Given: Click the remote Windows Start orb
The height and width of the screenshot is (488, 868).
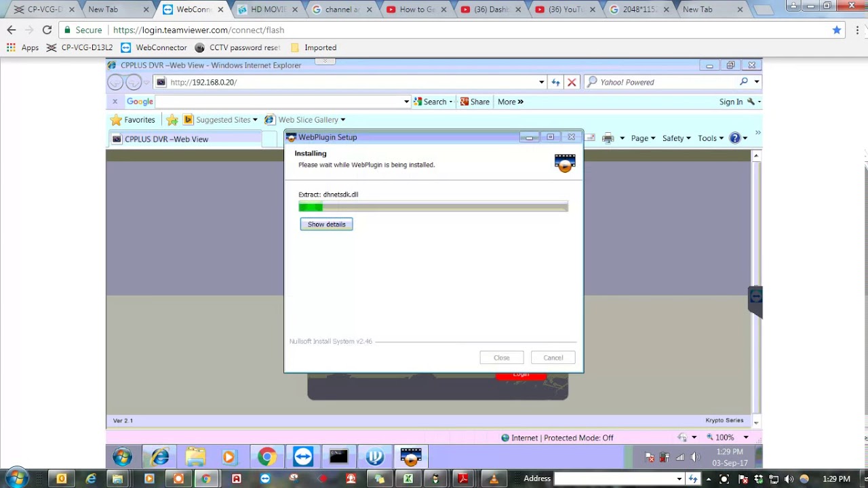Looking at the screenshot, I should click(122, 457).
